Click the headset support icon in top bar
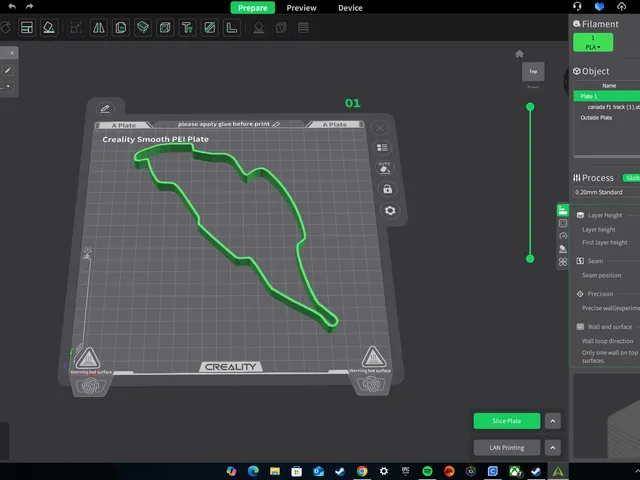Image resolution: width=640 pixels, height=480 pixels. tap(577, 7)
